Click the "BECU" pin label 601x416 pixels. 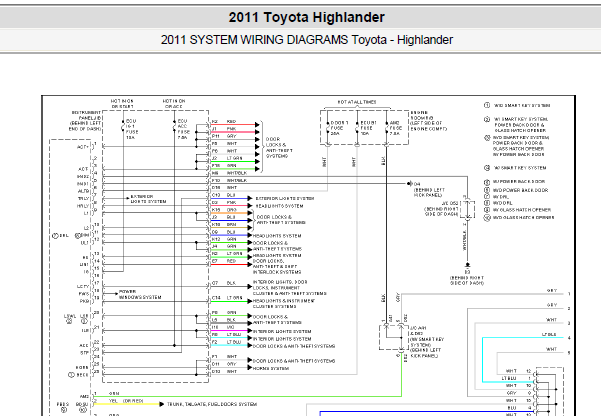(82, 375)
